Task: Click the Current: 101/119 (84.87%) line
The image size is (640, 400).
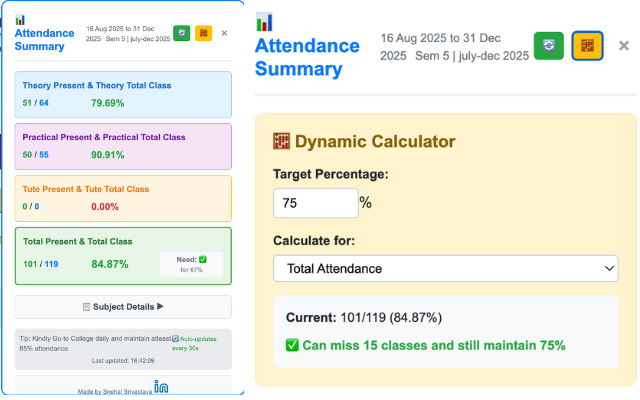Action: pos(364,318)
